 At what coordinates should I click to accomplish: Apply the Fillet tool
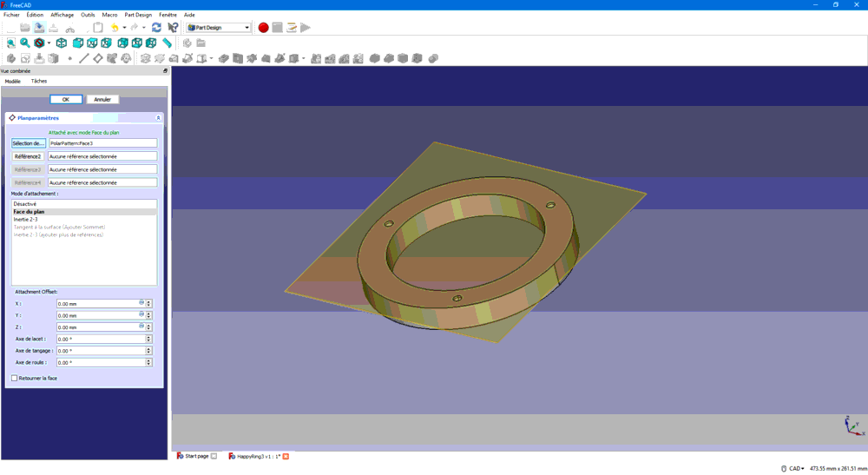(x=375, y=58)
